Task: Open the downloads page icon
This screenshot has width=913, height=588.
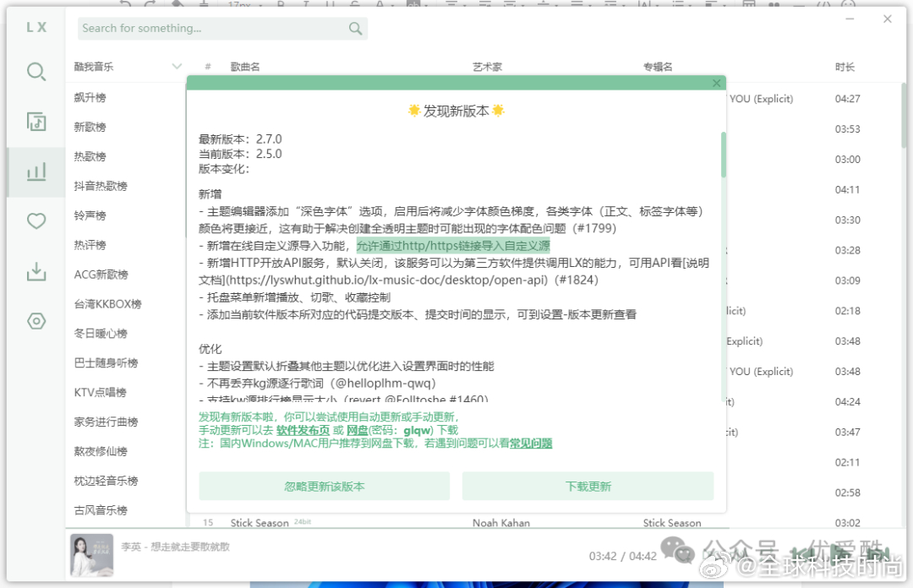Action: (36, 271)
